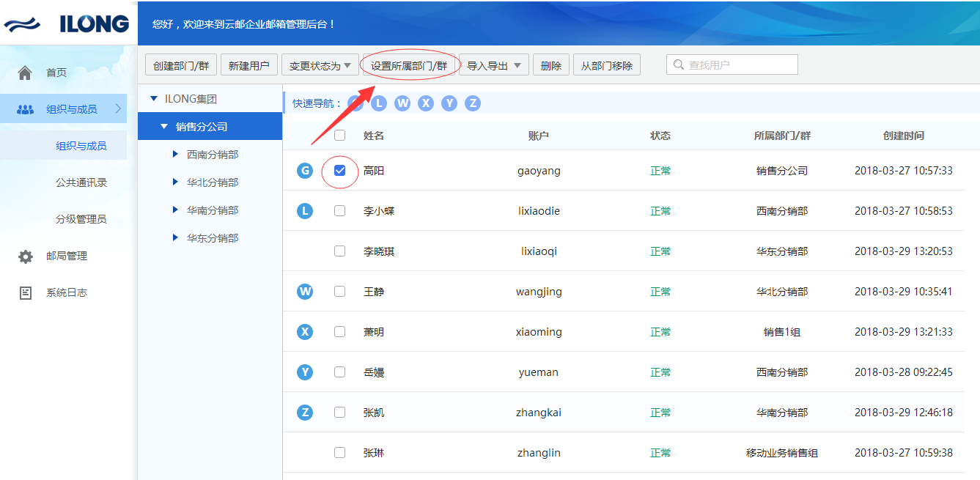Expand the 西南分销部 tree node
The width and height of the screenshot is (980, 480).
point(173,154)
